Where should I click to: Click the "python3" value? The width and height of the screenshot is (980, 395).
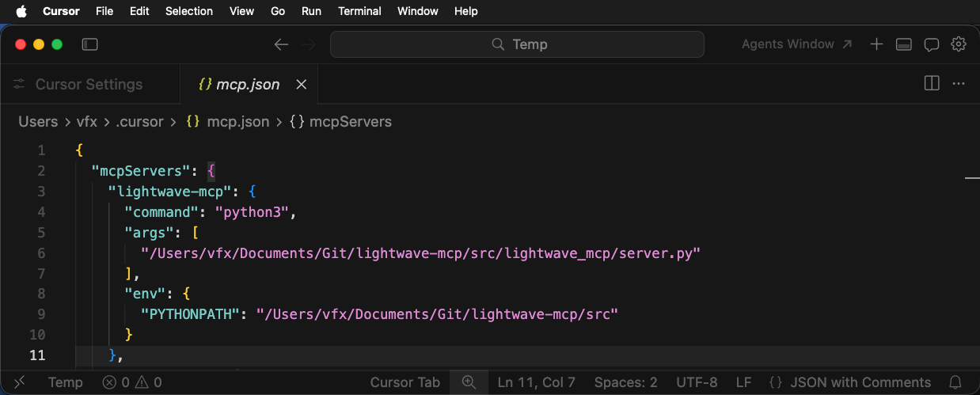click(x=254, y=212)
